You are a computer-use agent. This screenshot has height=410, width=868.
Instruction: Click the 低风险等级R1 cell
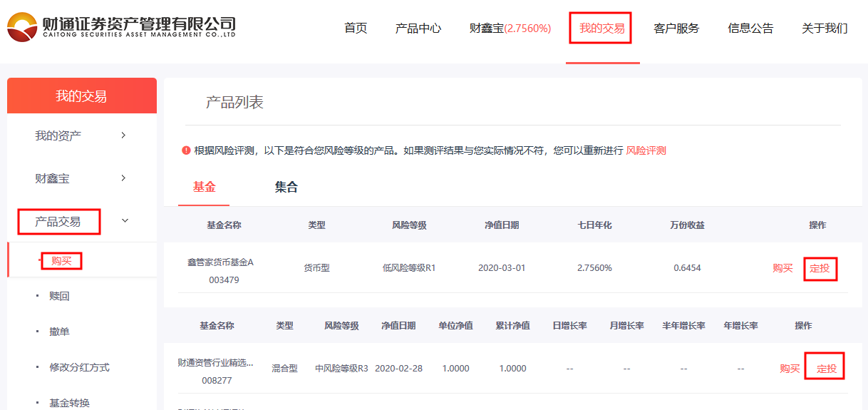(x=409, y=269)
